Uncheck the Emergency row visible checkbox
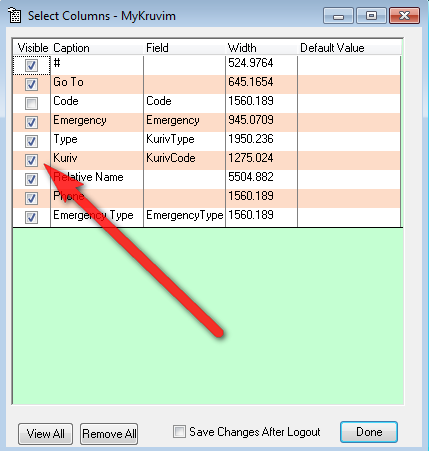The image size is (429, 451). [31, 122]
